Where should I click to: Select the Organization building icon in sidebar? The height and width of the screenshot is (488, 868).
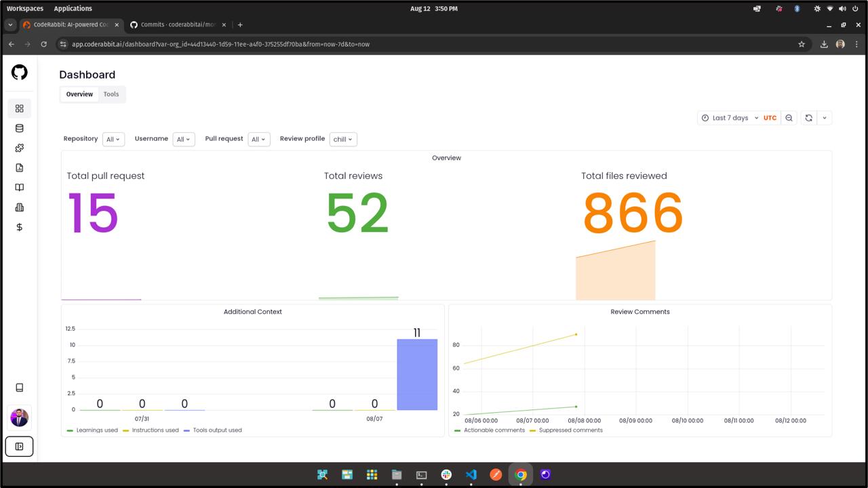click(19, 207)
